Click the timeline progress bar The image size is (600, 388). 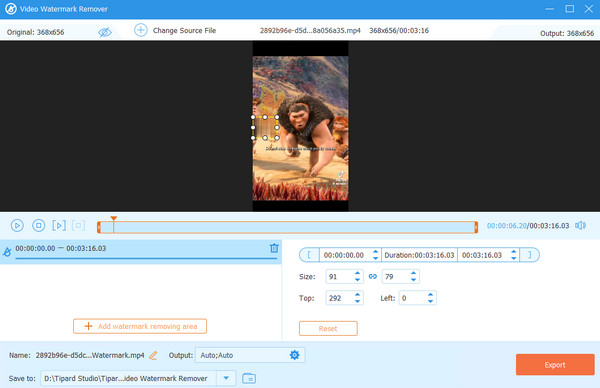(x=287, y=227)
